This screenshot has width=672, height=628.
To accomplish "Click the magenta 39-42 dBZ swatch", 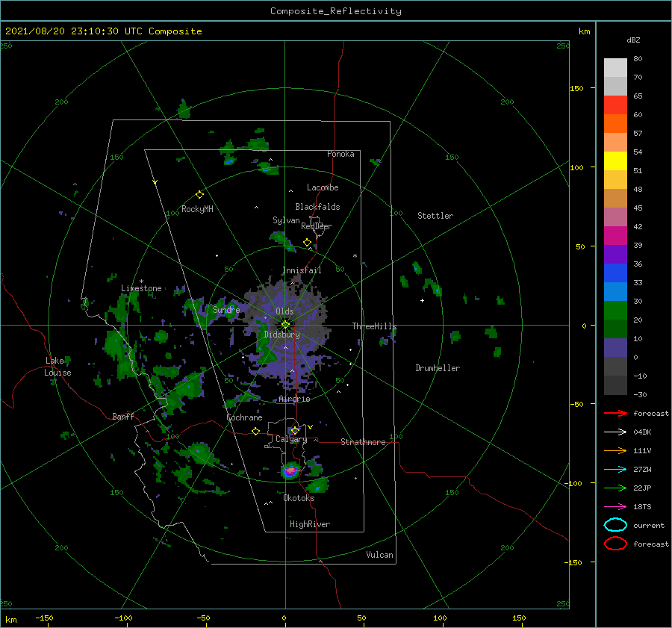I will pyautogui.click(x=615, y=236).
